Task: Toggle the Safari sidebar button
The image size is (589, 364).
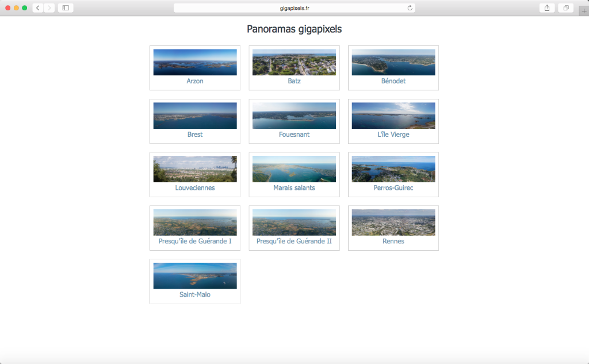Action: click(x=66, y=8)
